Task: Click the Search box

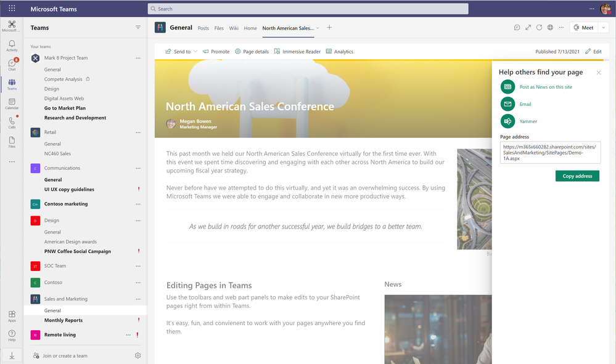Action: pyautogui.click(x=308, y=9)
